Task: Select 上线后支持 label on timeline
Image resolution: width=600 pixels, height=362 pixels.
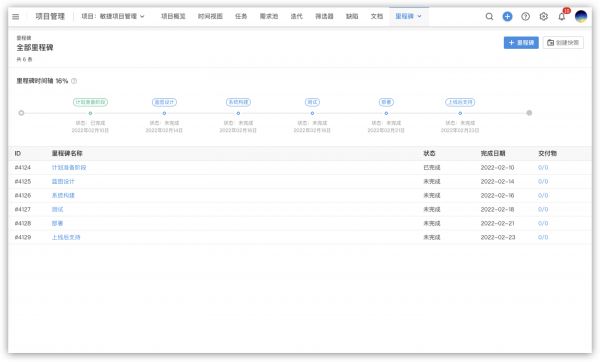Action: [460, 102]
